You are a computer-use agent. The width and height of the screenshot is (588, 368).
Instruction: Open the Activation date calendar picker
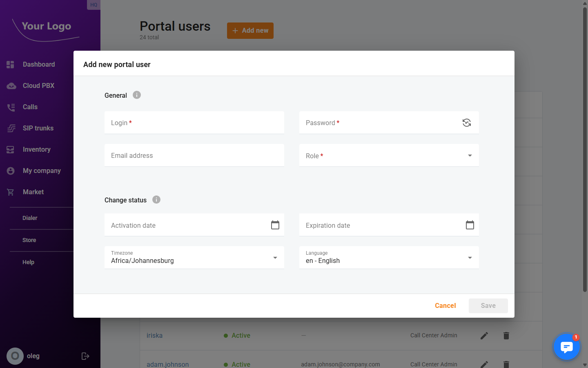275,224
